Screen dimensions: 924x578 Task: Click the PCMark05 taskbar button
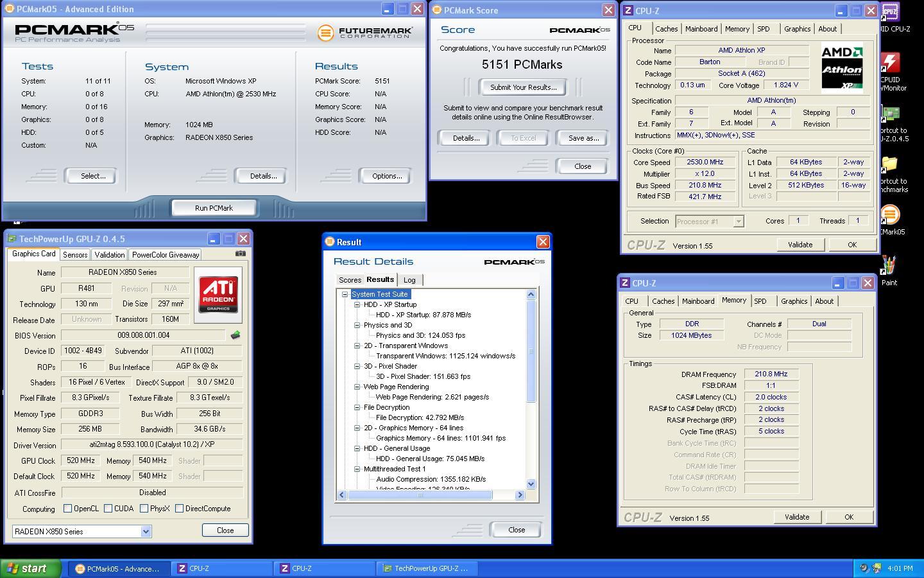point(119,568)
